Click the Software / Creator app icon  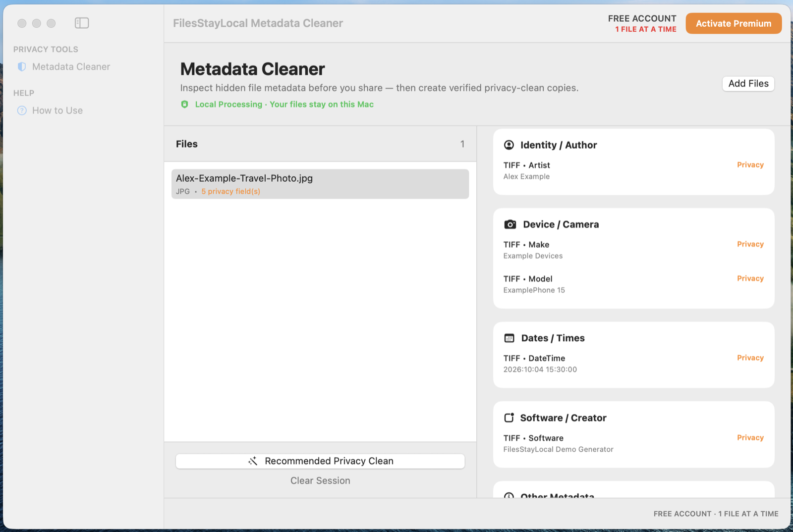point(509,418)
